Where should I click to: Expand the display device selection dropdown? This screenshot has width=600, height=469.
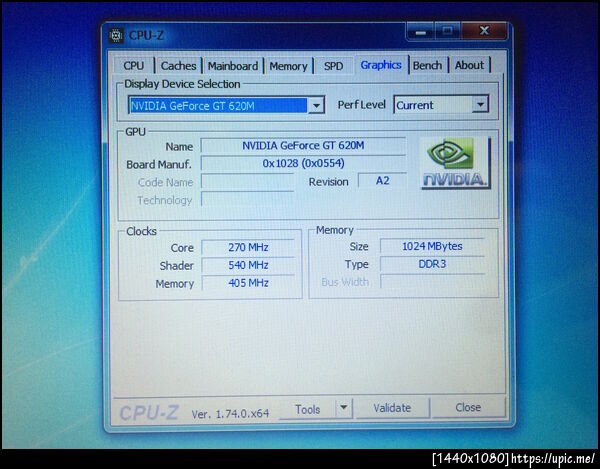[316, 105]
